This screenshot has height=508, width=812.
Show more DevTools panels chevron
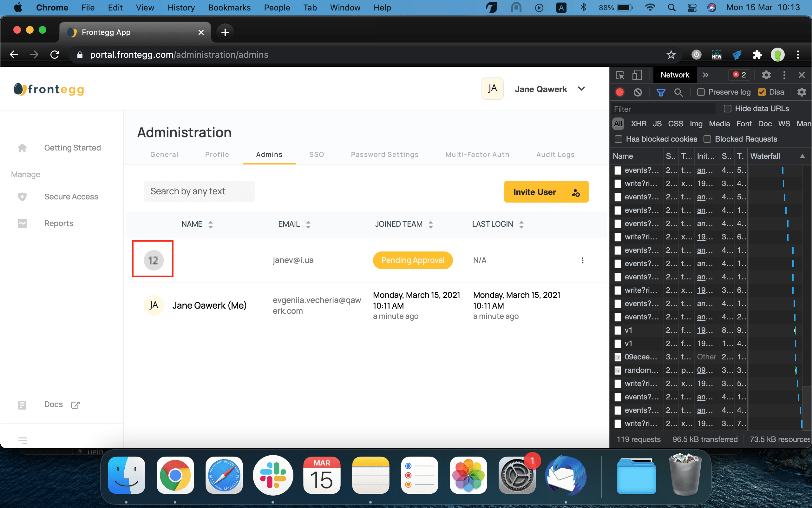point(705,75)
